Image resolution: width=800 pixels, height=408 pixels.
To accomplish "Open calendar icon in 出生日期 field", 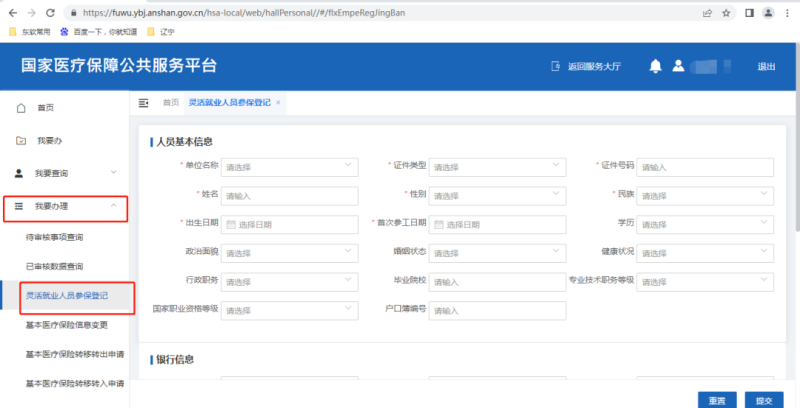I will pyautogui.click(x=231, y=223).
